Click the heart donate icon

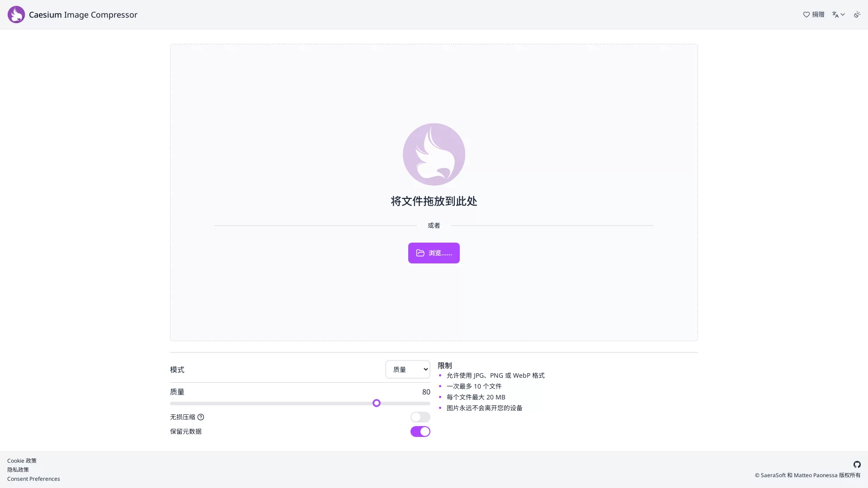point(806,14)
